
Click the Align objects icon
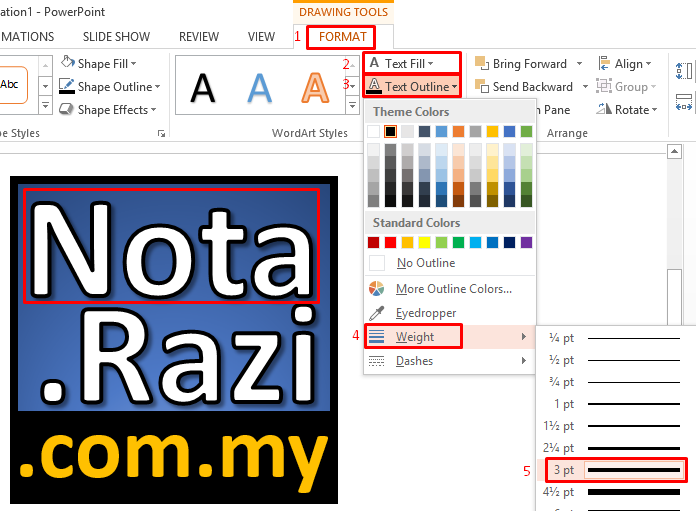coord(604,63)
